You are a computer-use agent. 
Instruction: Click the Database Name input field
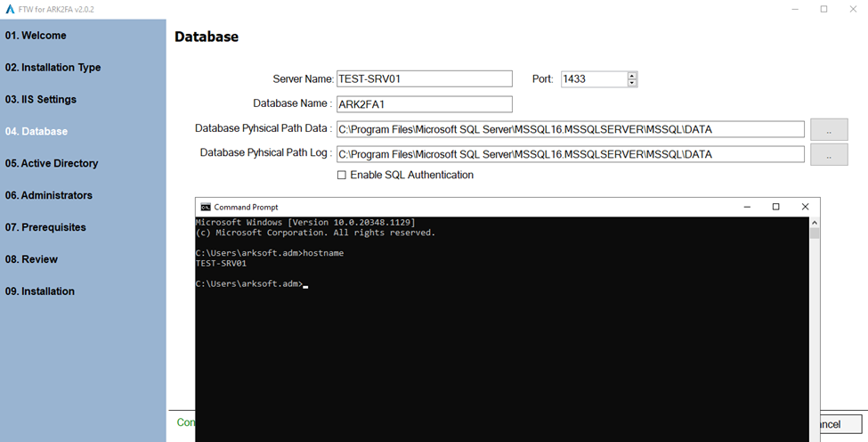(424, 104)
